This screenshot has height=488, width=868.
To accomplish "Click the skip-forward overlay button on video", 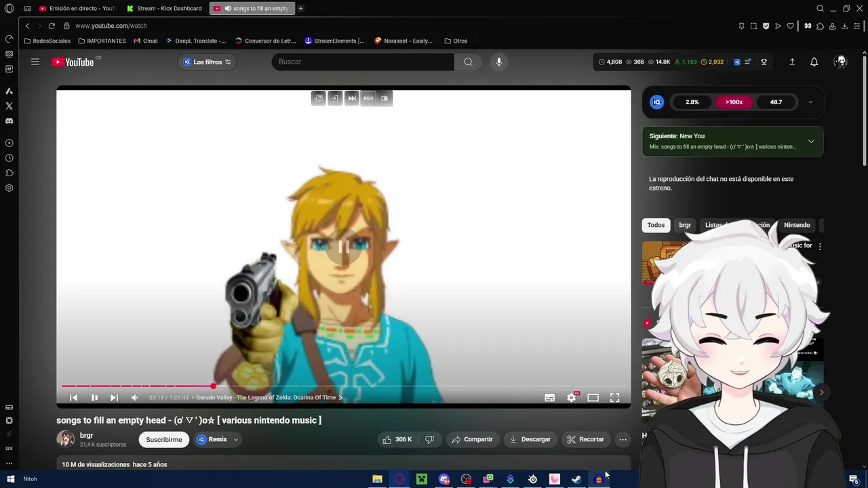I will coord(352,98).
